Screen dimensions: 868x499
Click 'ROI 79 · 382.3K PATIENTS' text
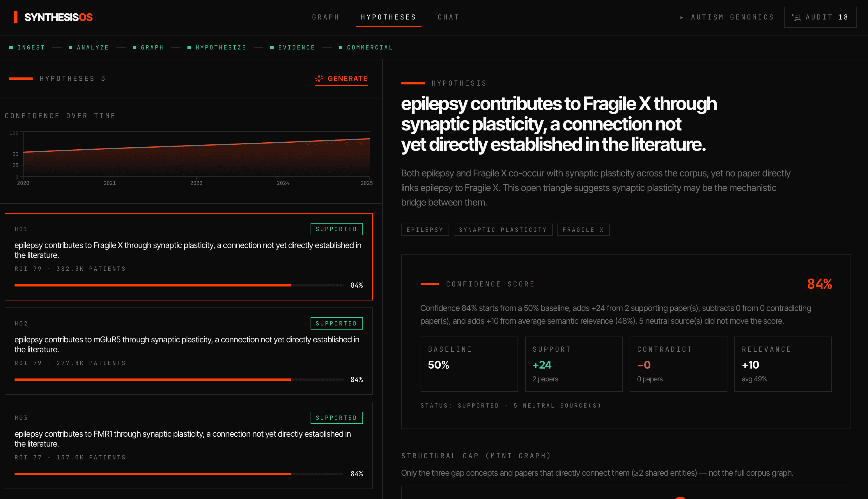[x=70, y=269]
